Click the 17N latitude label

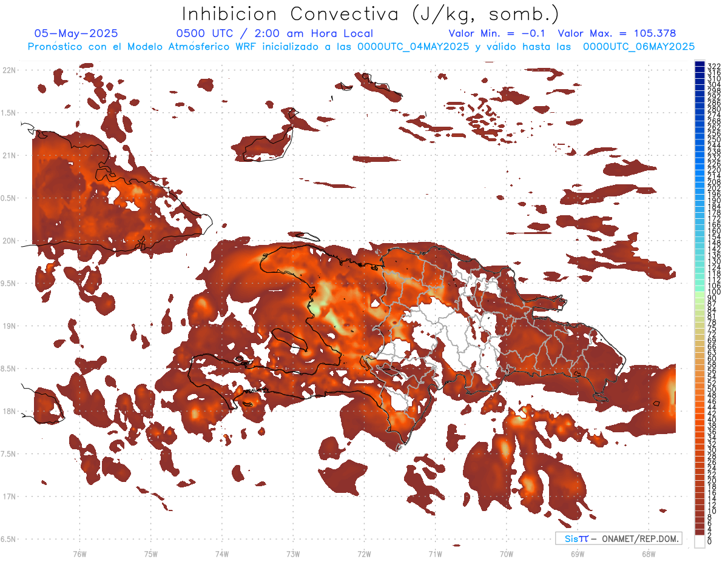(9, 497)
